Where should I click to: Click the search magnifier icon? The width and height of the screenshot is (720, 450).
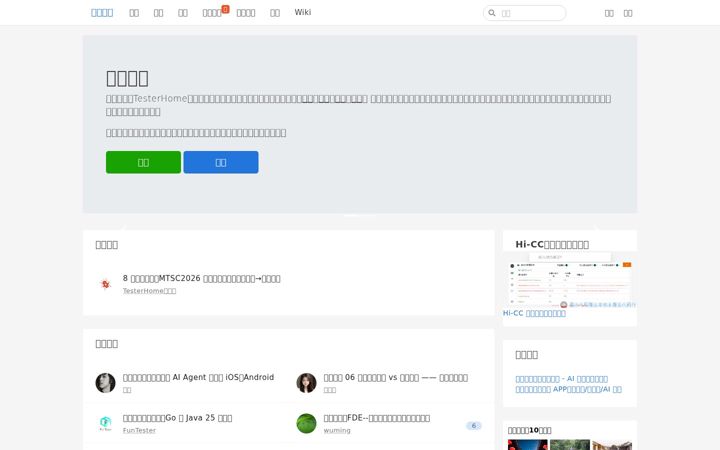click(492, 13)
